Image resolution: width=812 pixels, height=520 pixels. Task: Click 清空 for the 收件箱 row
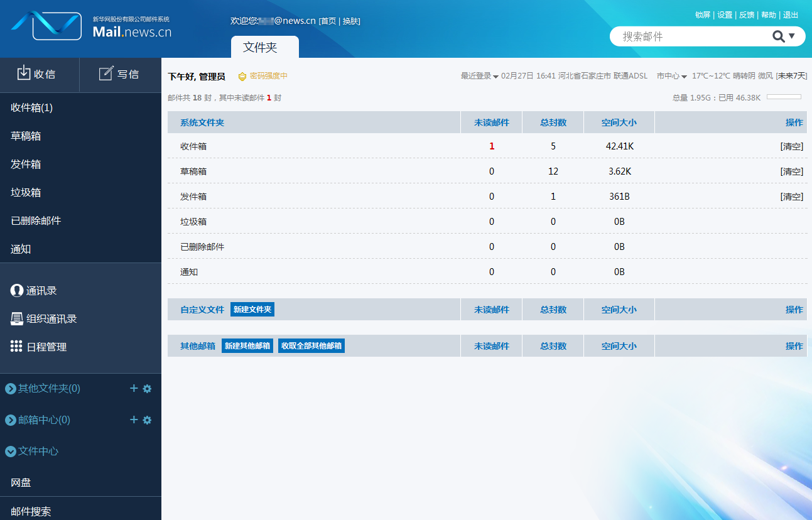[792, 146]
